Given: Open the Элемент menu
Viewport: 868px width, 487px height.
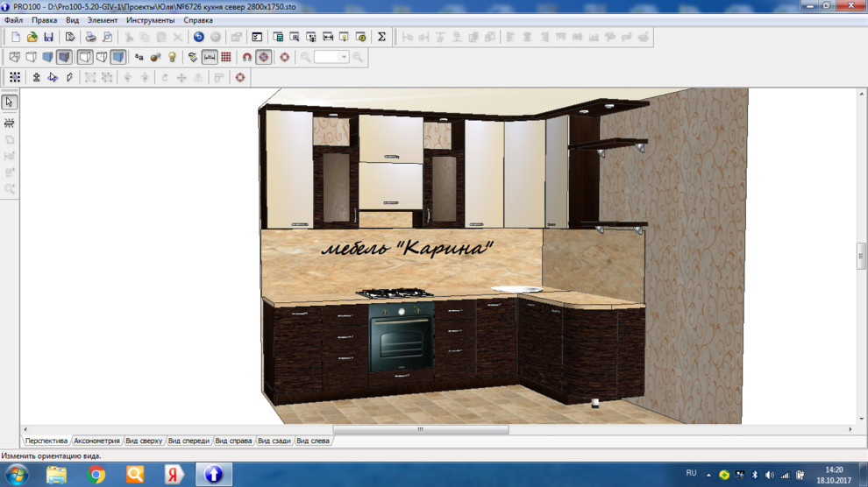Looking at the screenshot, I should click(x=103, y=19).
